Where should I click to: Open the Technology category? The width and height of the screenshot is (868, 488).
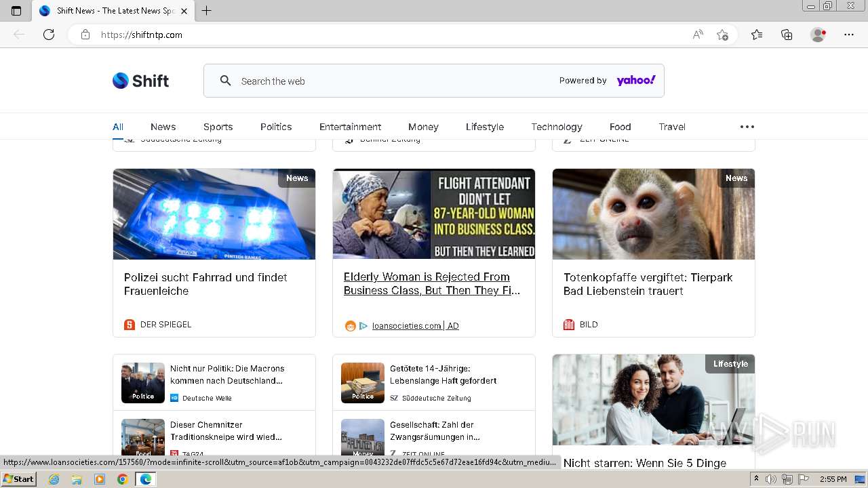[x=557, y=127]
